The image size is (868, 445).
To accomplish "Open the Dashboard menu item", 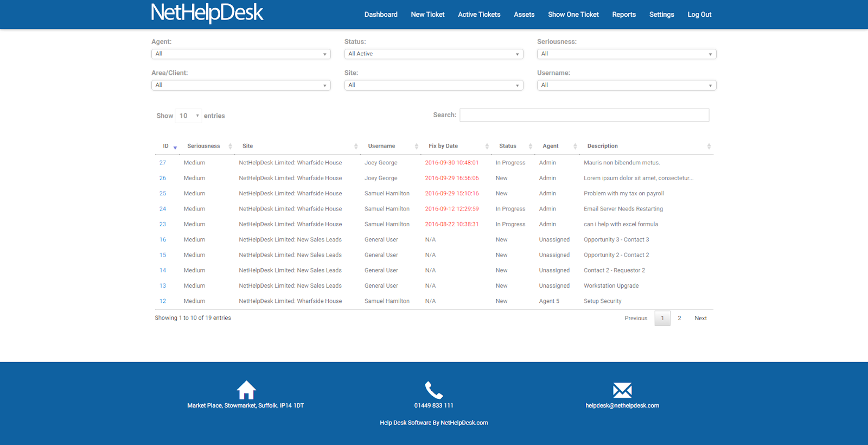I will tap(381, 15).
